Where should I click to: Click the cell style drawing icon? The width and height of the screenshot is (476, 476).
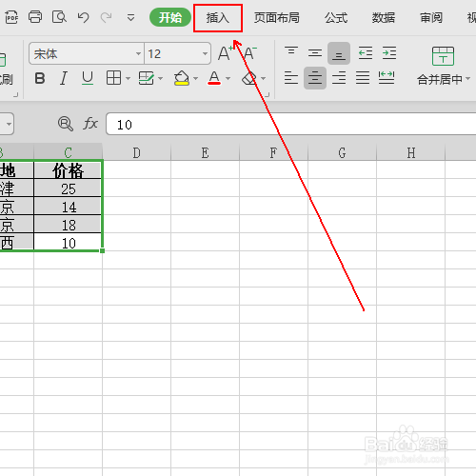point(147,78)
